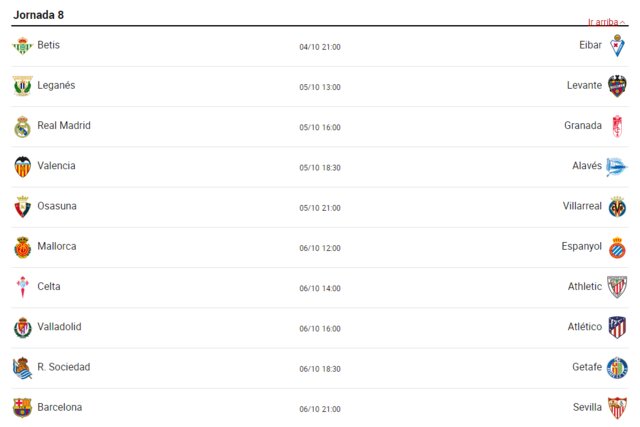640x427 pixels.
Task: Select the Valencia bat crest
Action: pos(22,167)
